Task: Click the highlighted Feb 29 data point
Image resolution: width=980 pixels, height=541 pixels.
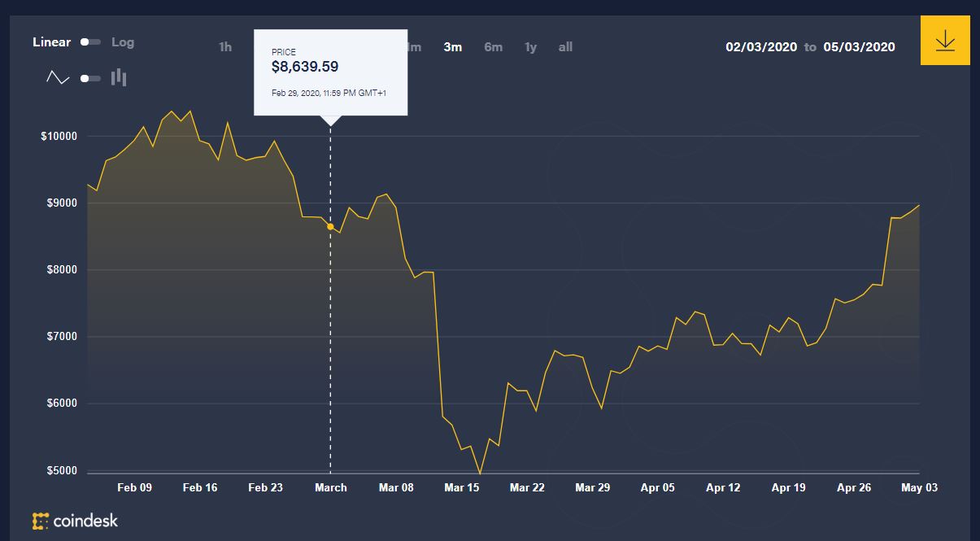Action: 330,227
